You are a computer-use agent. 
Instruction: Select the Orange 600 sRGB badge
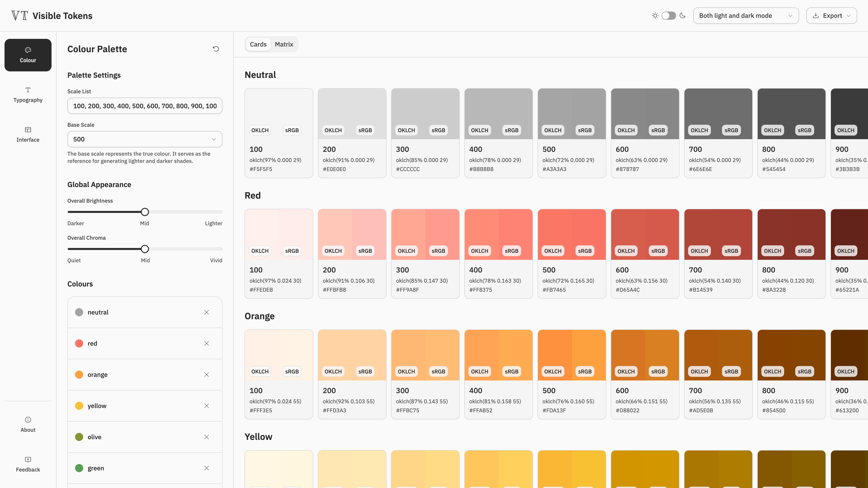658,371
